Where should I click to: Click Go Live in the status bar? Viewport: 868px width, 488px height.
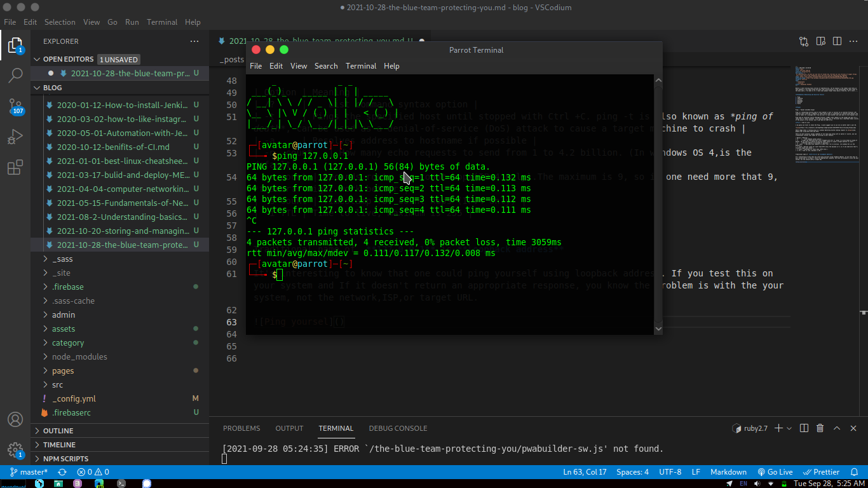point(775,472)
